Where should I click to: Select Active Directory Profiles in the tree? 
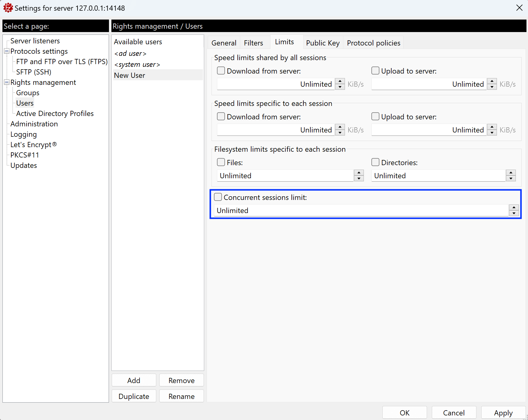55,114
